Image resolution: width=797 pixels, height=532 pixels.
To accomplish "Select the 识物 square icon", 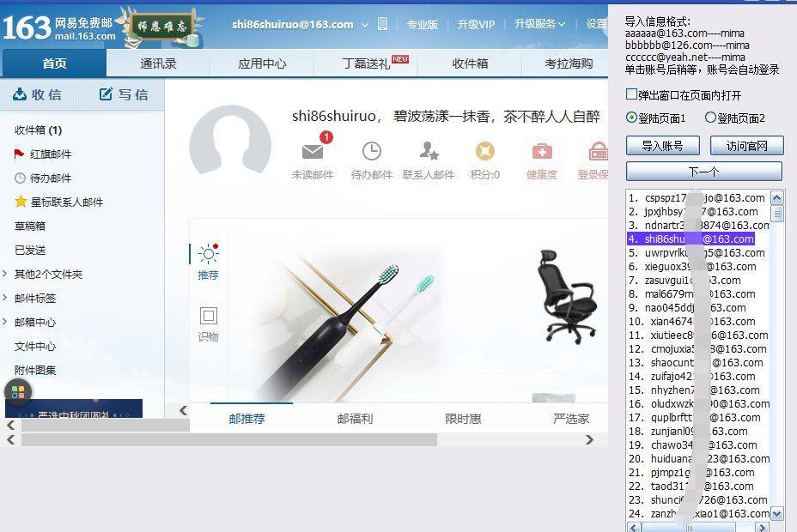I will tap(208, 316).
